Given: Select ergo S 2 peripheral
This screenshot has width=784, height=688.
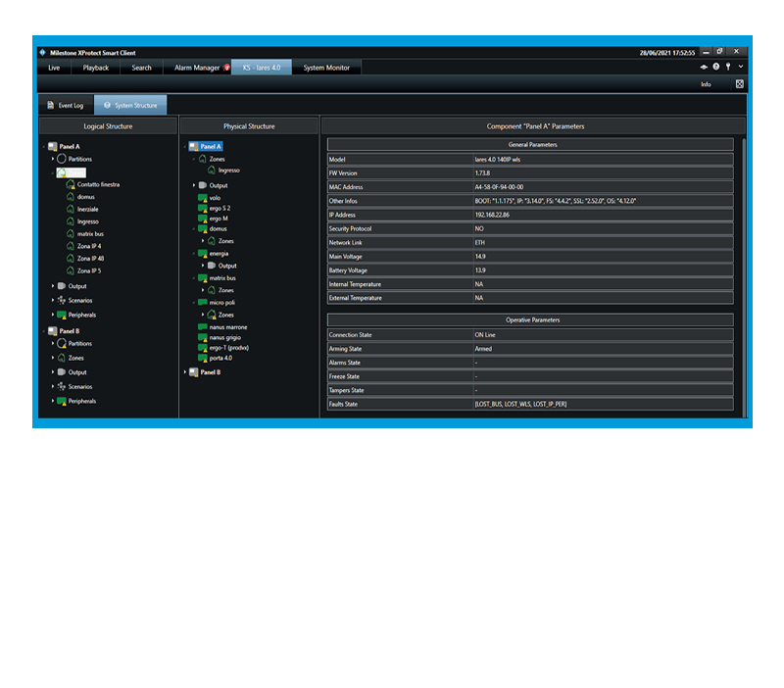Looking at the screenshot, I should click(220, 208).
